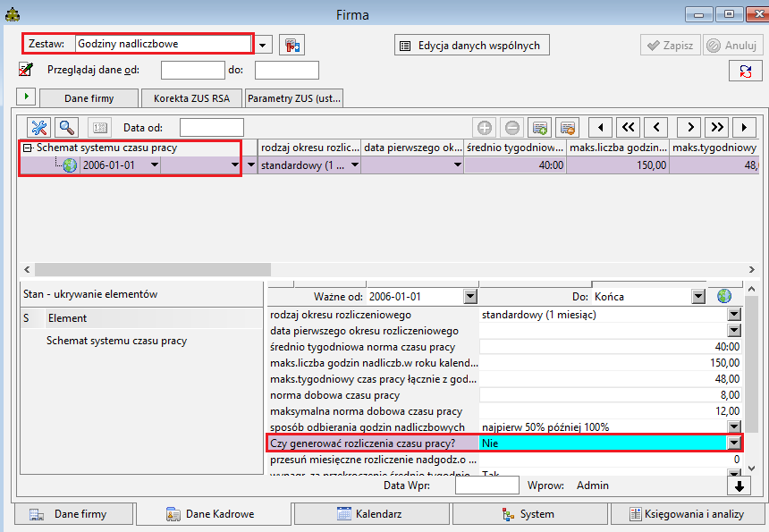
Task: Toggle the edit pencil icon beside Przeglądaj dane
Action: [26, 70]
